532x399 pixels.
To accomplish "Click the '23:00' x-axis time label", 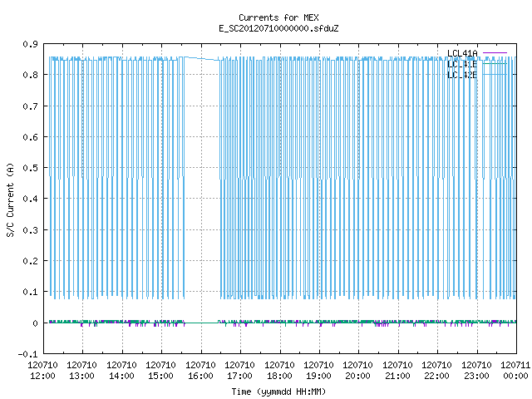I will (476, 376).
